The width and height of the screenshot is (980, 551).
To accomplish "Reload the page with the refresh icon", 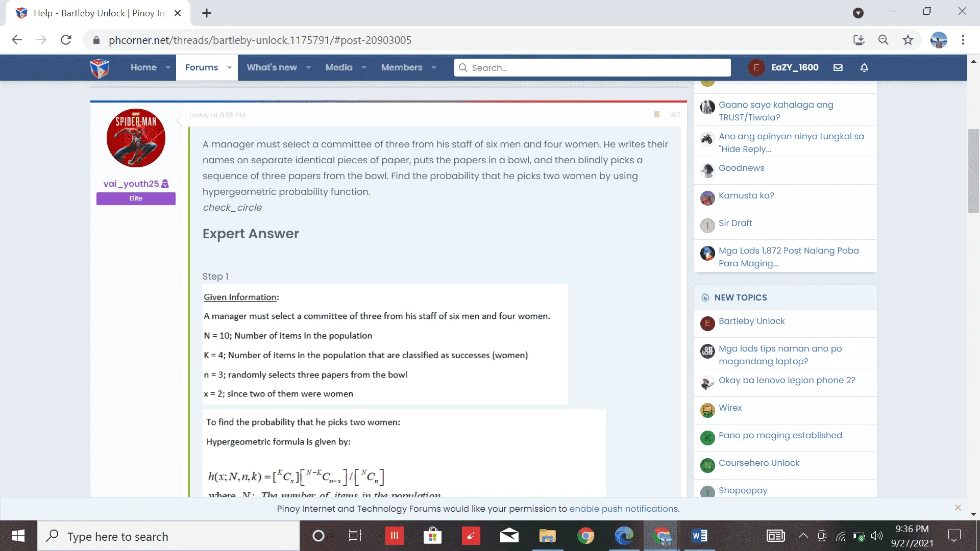I will (x=66, y=40).
